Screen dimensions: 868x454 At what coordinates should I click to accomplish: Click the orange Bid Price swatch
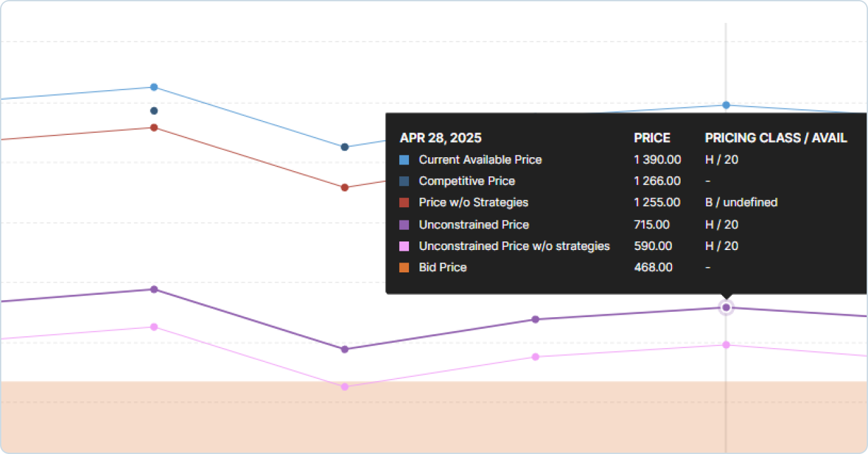click(x=404, y=268)
